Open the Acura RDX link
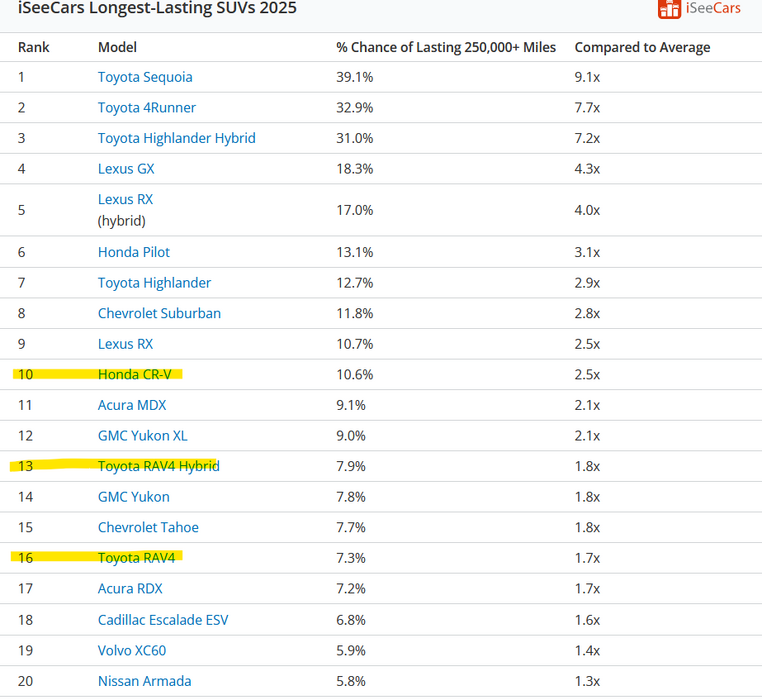762x700 pixels. tap(130, 589)
